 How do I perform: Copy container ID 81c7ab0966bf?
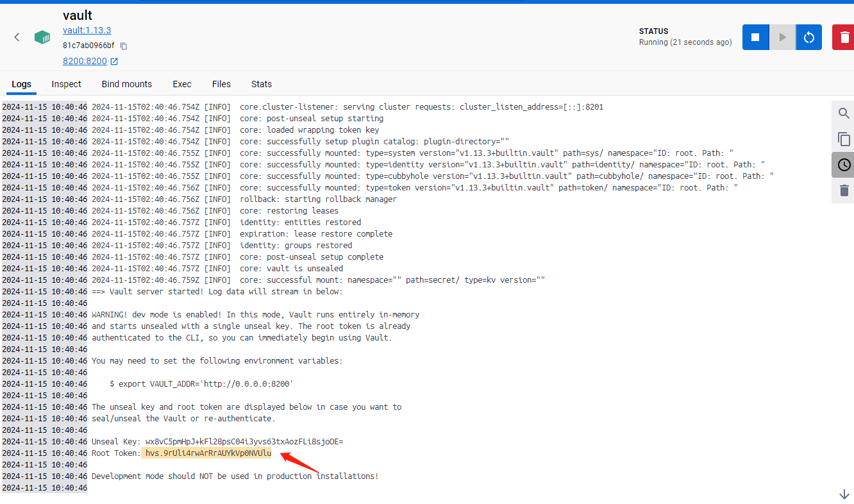coord(124,46)
